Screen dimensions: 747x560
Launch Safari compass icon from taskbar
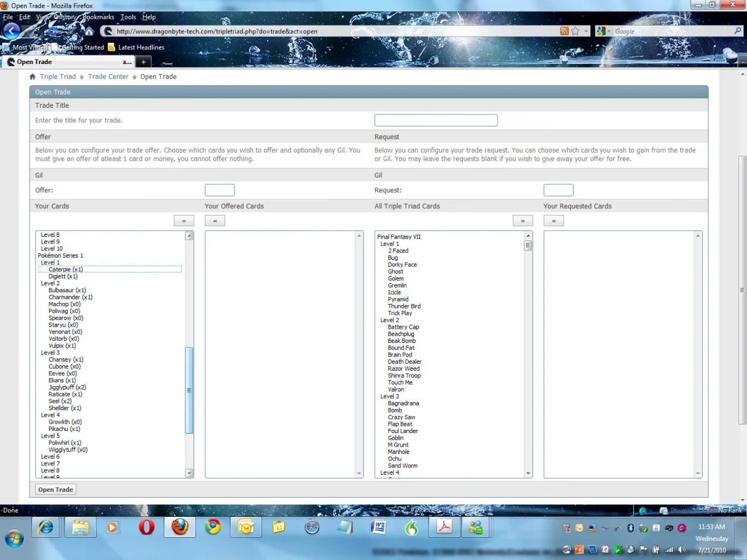pos(312,527)
